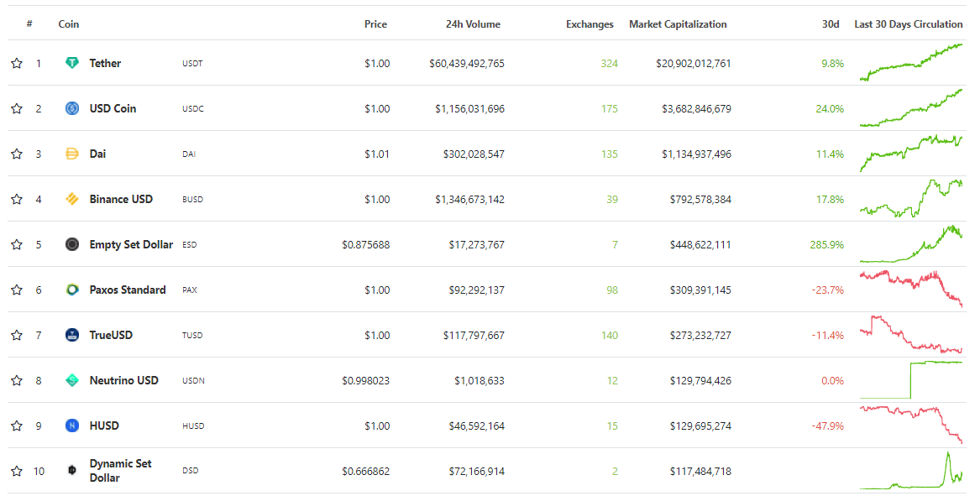Click the Dai coin logo icon
This screenshot has height=496, width=980.
click(x=72, y=154)
